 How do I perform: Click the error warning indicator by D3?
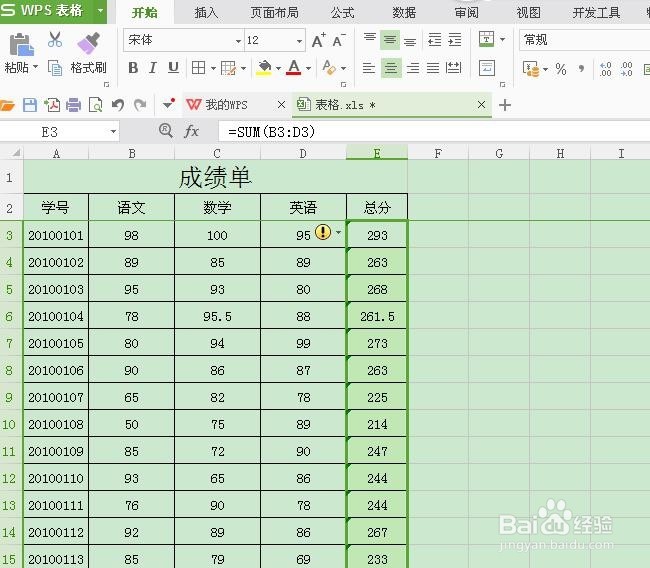click(323, 232)
